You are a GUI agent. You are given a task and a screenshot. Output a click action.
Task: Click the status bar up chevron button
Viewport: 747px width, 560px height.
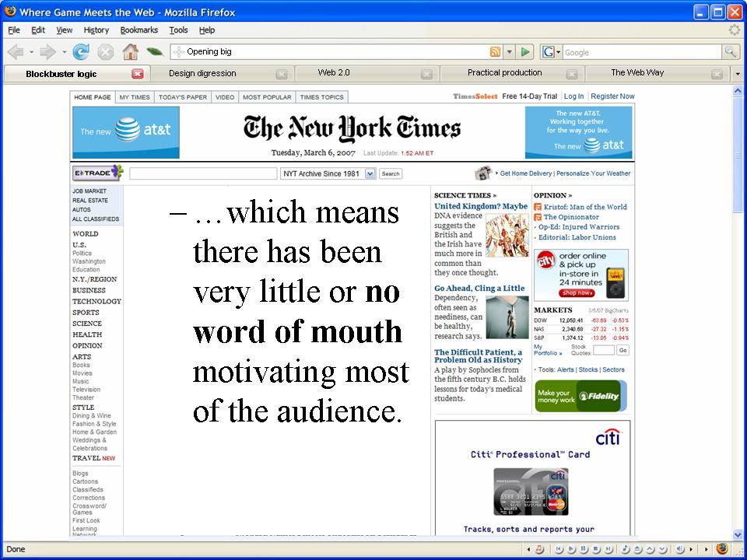(651, 549)
